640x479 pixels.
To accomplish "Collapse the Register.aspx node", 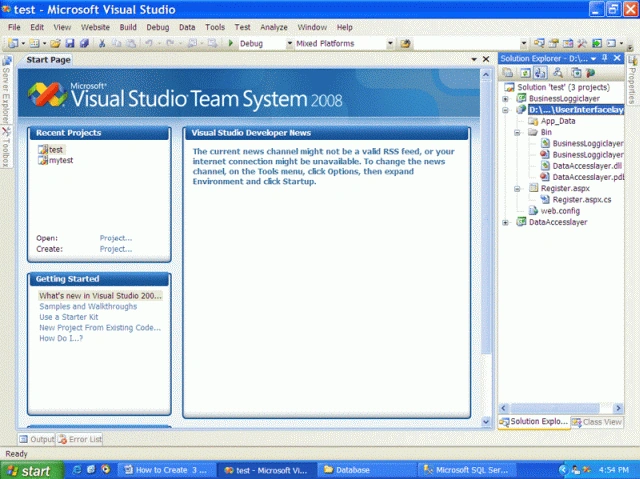I will pos(517,189).
